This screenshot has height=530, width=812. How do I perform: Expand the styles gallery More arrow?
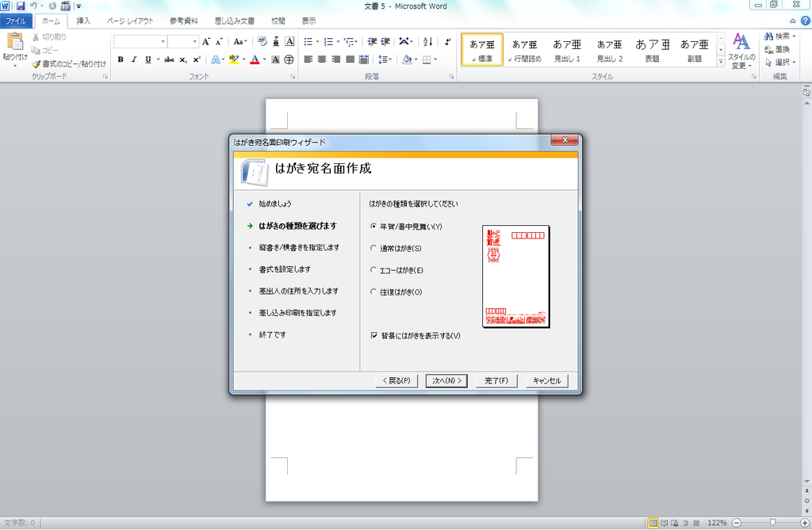[720, 61]
